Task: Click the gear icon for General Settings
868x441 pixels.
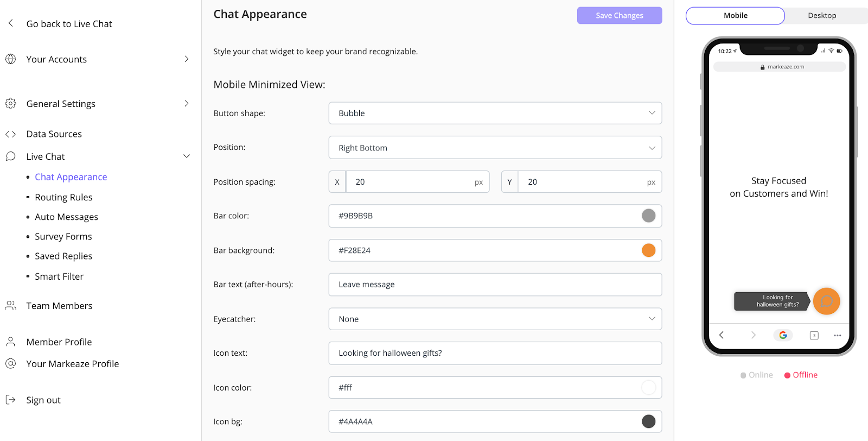Action: coord(10,103)
